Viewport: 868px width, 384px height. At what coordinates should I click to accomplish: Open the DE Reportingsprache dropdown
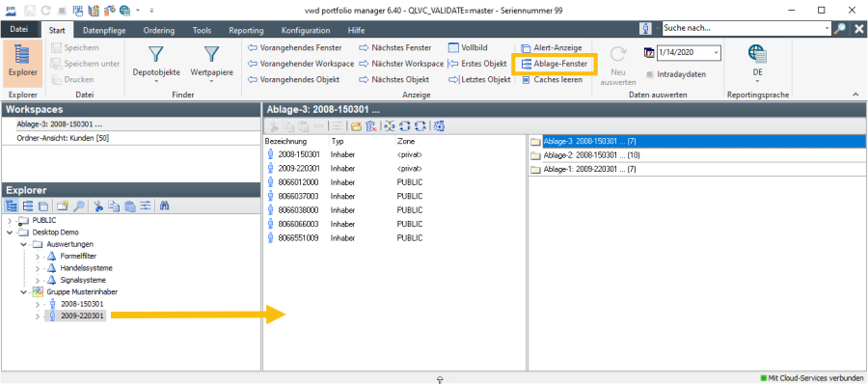click(x=757, y=63)
